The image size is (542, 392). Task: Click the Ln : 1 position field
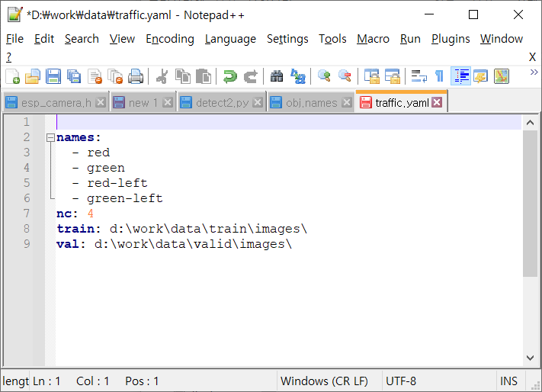coord(47,381)
